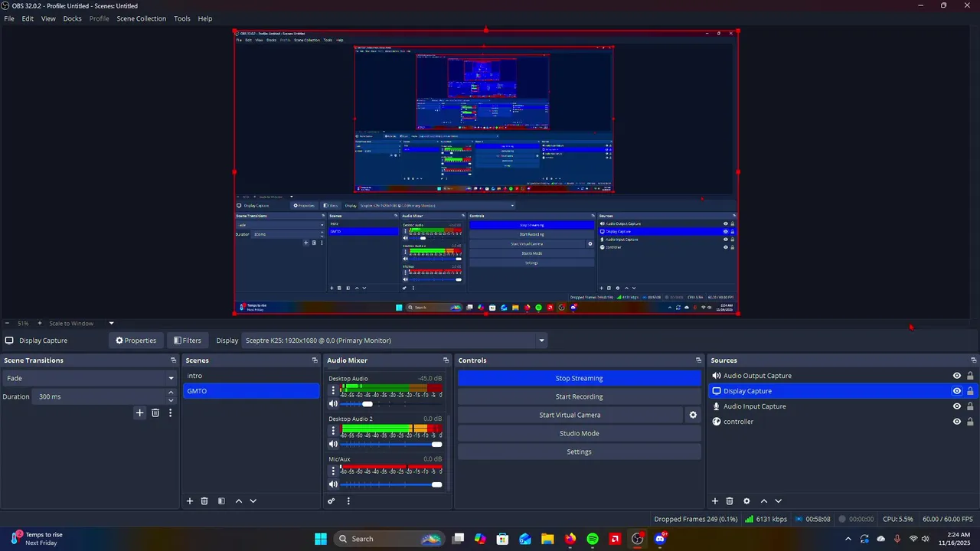
Task: Float the Scene Transitions dock
Action: [x=173, y=360]
